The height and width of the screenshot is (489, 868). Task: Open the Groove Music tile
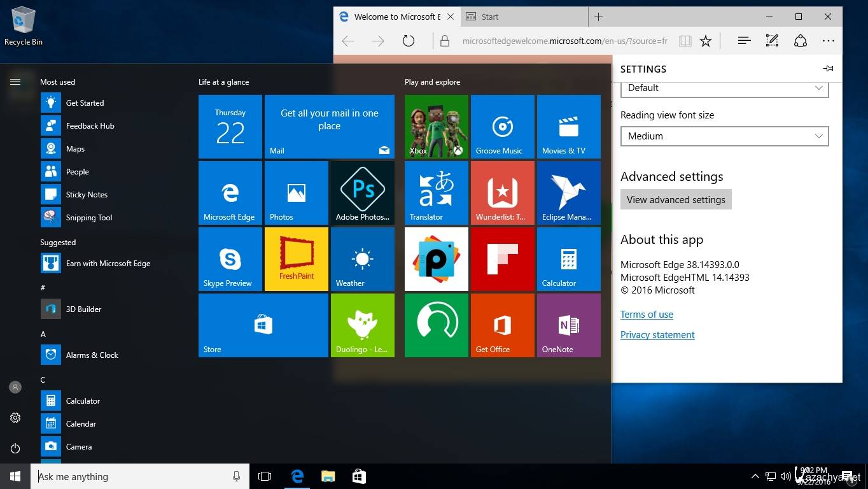point(502,127)
